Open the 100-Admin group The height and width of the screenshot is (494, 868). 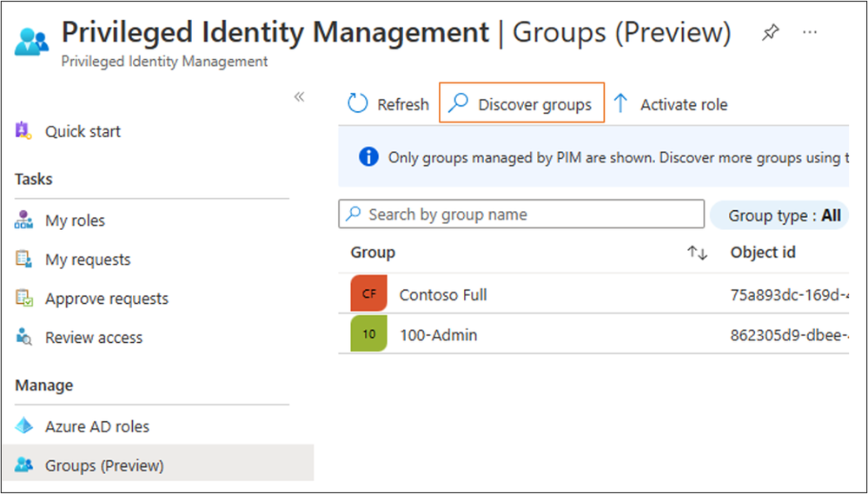438,334
